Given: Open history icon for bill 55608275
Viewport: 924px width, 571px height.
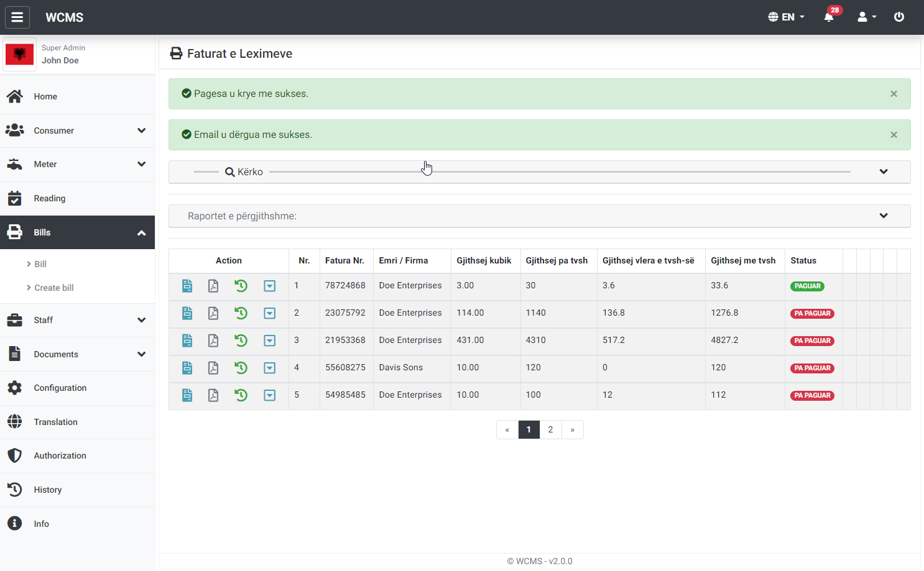Looking at the screenshot, I should pyautogui.click(x=241, y=368).
